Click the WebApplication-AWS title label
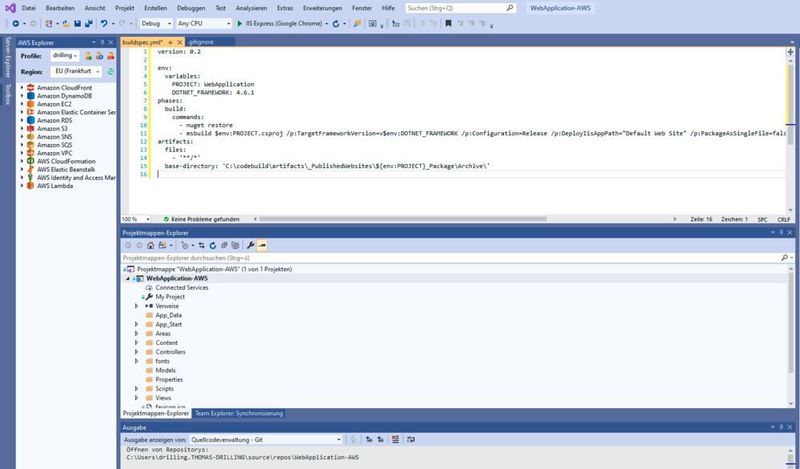Image resolution: width=800 pixels, height=469 pixels. 560,8
